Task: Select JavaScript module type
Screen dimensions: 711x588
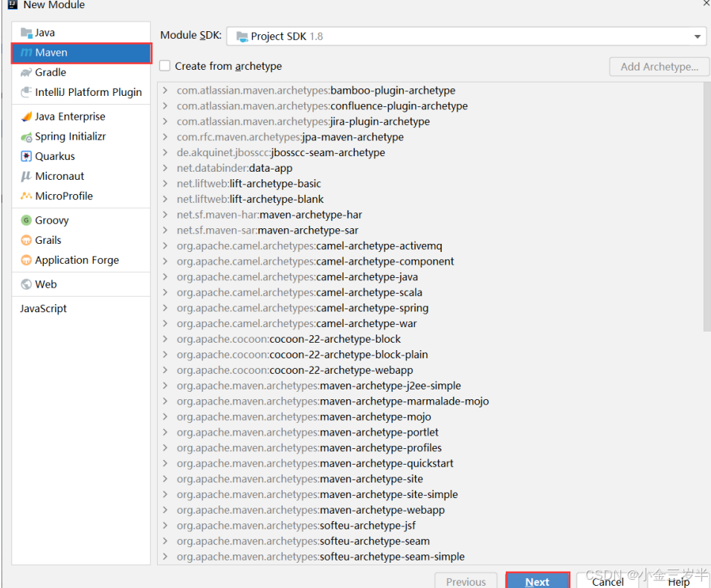Action: click(81, 308)
